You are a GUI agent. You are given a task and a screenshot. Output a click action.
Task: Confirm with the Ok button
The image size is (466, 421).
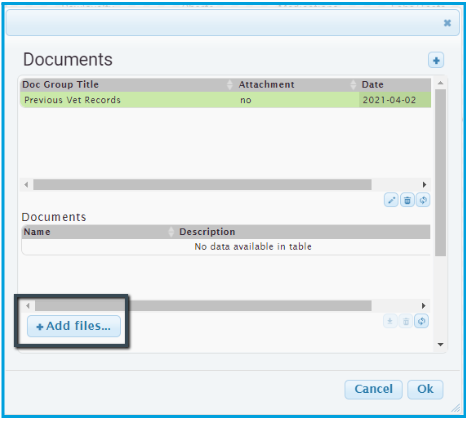(x=425, y=389)
